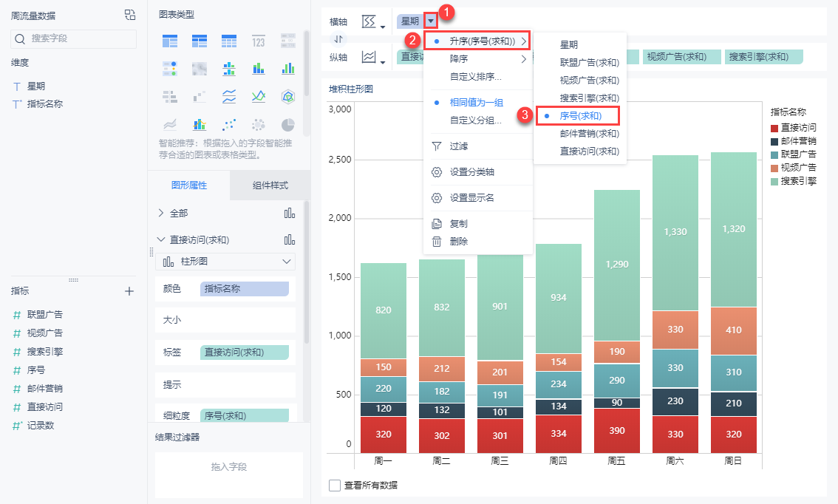
Task: Expand the 降序 sort submenu
Action: 478,59
